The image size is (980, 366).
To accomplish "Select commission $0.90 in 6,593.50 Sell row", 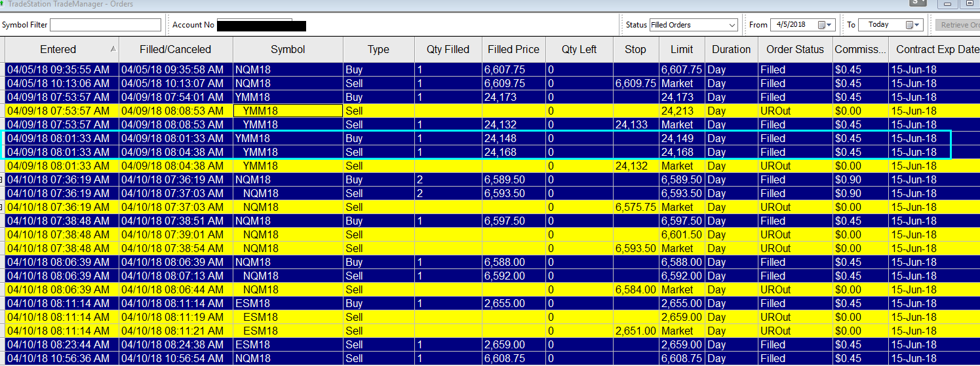I will (x=861, y=193).
